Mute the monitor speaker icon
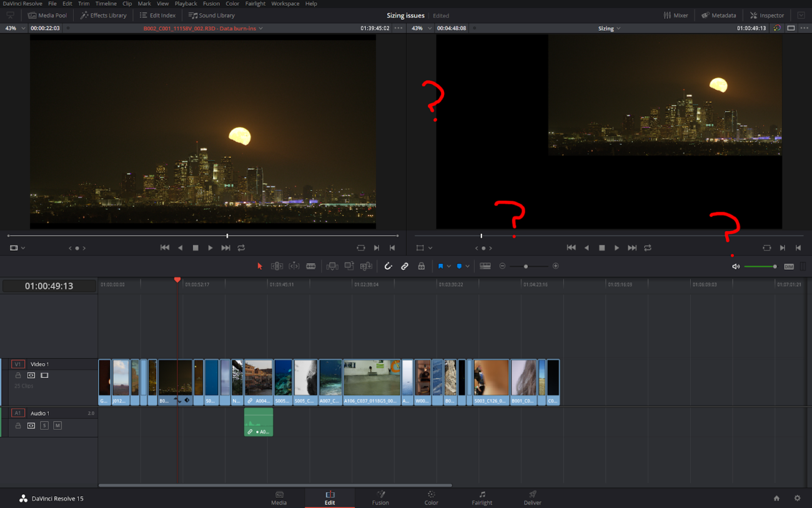The height and width of the screenshot is (508, 812). click(736, 267)
